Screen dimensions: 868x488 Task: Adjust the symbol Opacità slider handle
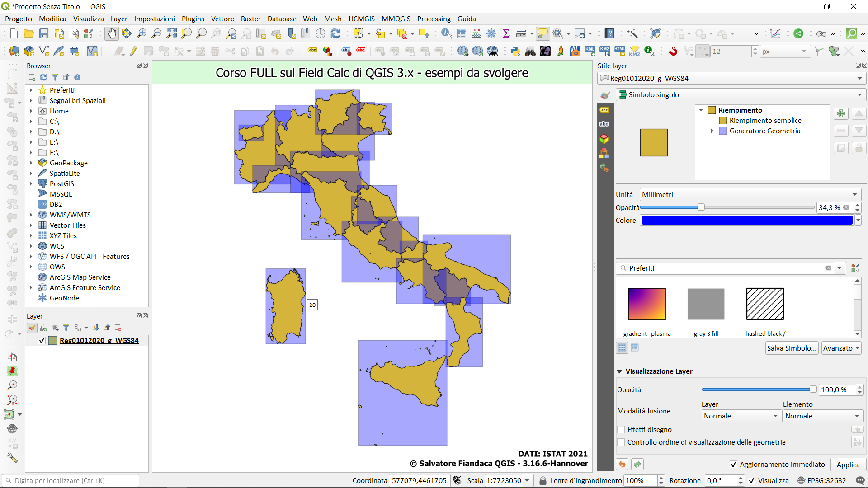click(701, 207)
